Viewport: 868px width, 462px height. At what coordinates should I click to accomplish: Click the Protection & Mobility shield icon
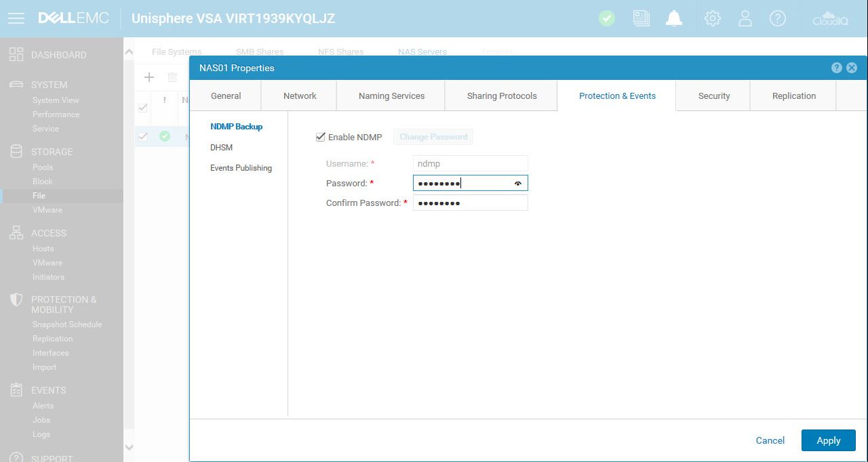(16, 300)
